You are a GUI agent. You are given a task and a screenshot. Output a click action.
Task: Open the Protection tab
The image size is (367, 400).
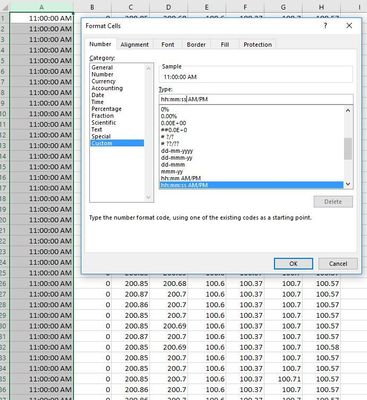click(257, 44)
